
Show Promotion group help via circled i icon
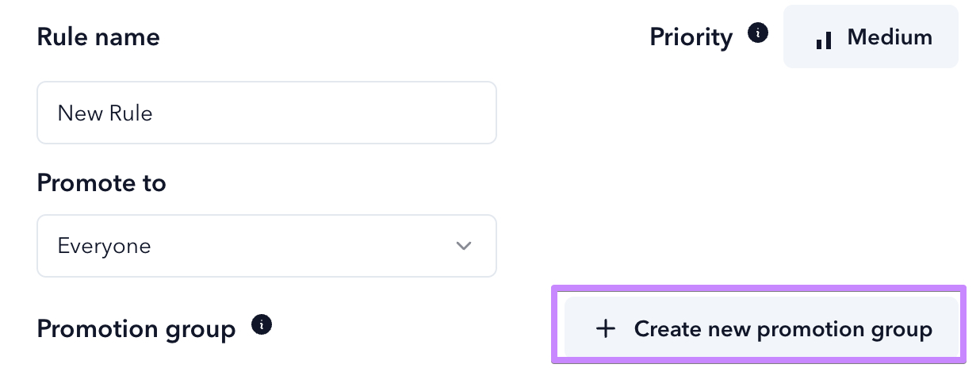pyautogui.click(x=262, y=325)
